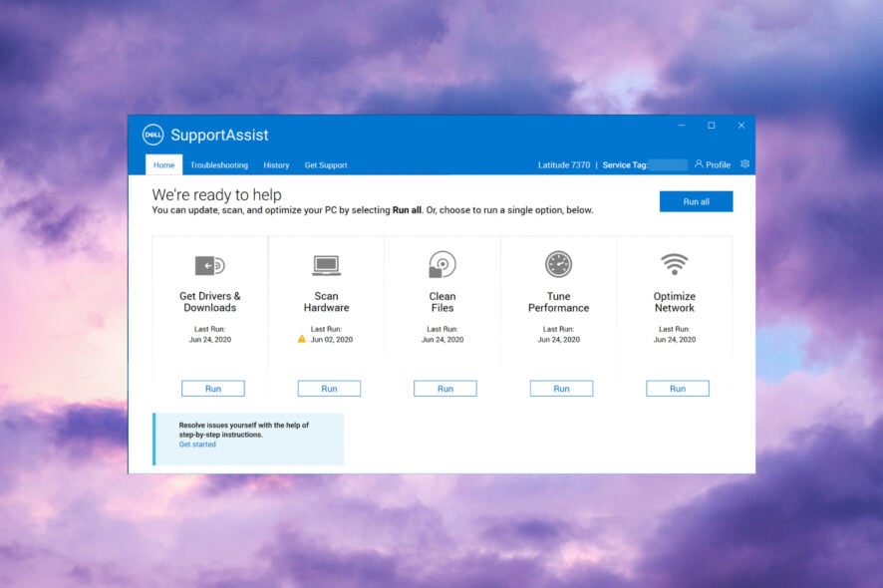
Task: Select the Home tab
Action: (163, 164)
